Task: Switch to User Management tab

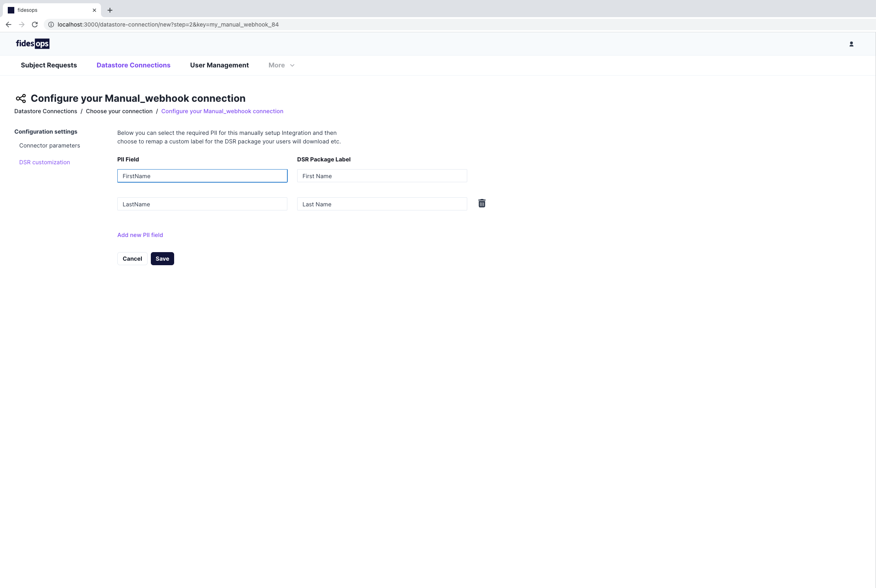Action: (x=219, y=65)
